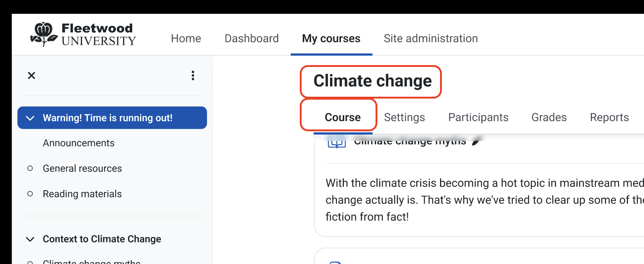Select the Course tab
644x264 pixels.
[343, 117]
